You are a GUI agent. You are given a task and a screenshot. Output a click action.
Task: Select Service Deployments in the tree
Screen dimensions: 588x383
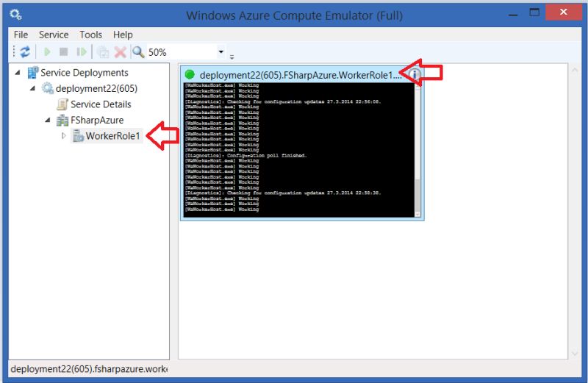point(85,72)
